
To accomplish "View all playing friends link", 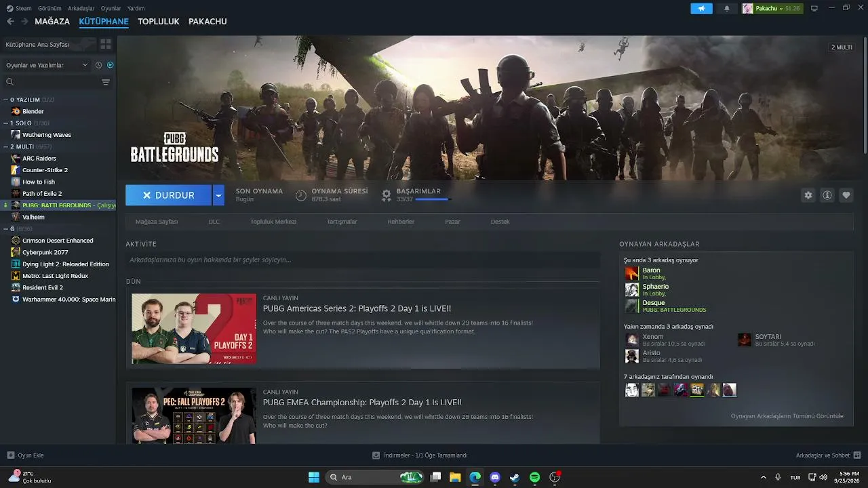I will click(787, 416).
